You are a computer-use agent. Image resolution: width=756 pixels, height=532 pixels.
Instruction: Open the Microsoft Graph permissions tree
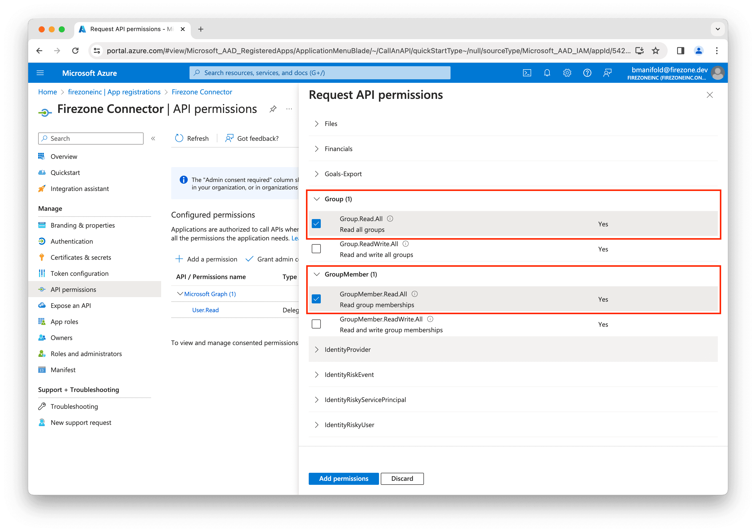click(x=209, y=294)
